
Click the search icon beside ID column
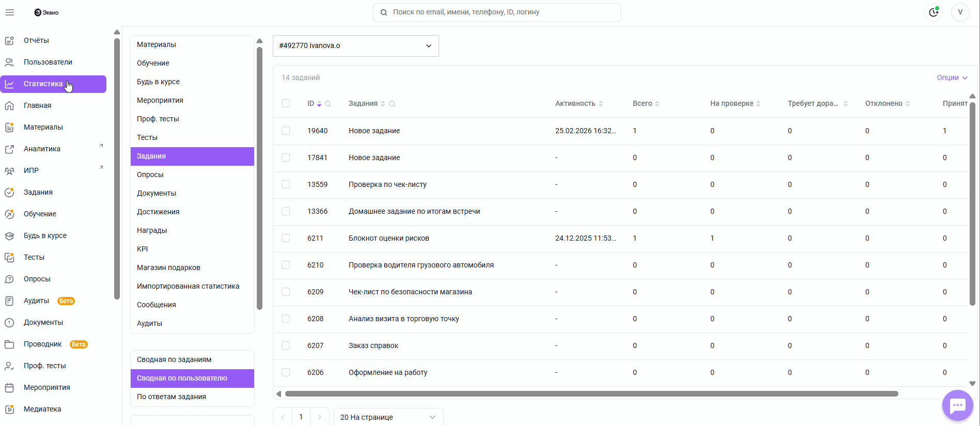pyautogui.click(x=328, y=104)
